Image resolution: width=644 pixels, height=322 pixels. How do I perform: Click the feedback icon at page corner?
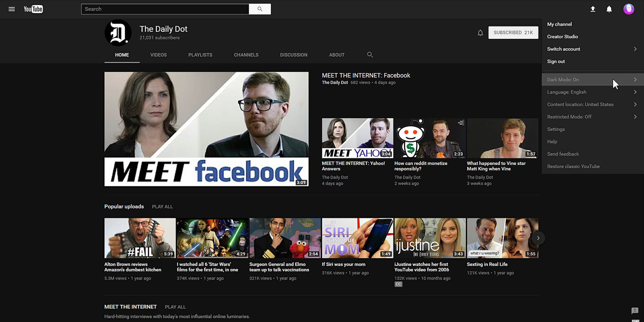tap(635, 311)
